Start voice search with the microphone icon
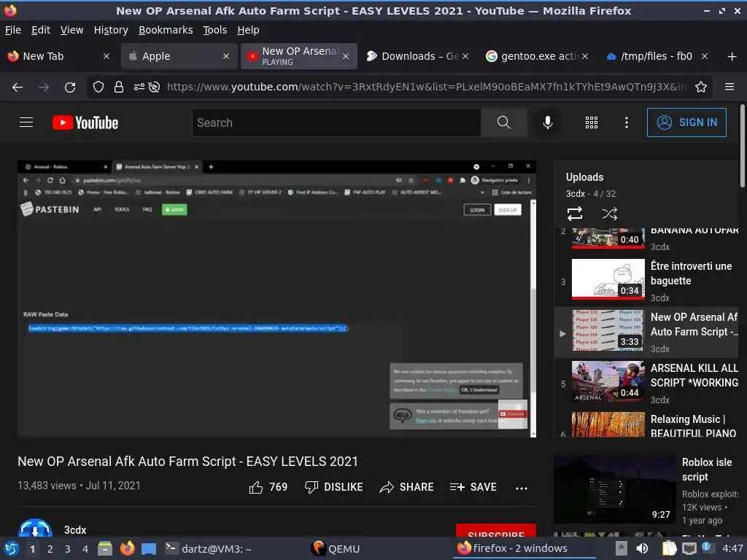Screen dimensions: 747x560 pyautogui.click(x=548, y=122)
